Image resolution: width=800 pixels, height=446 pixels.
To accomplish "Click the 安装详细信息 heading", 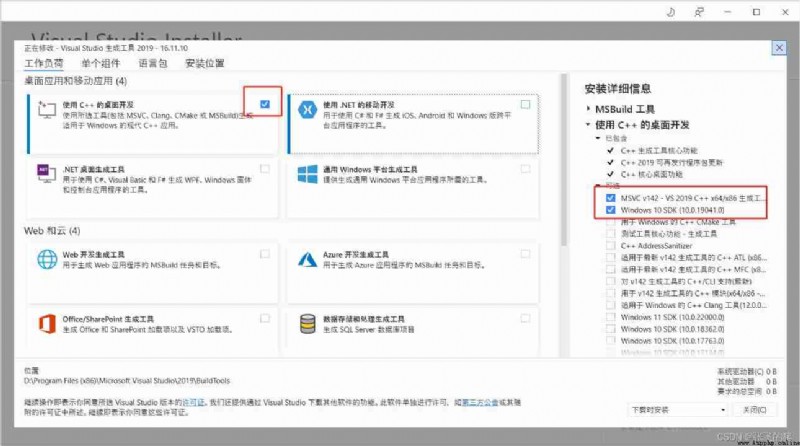I will [617, 89].
